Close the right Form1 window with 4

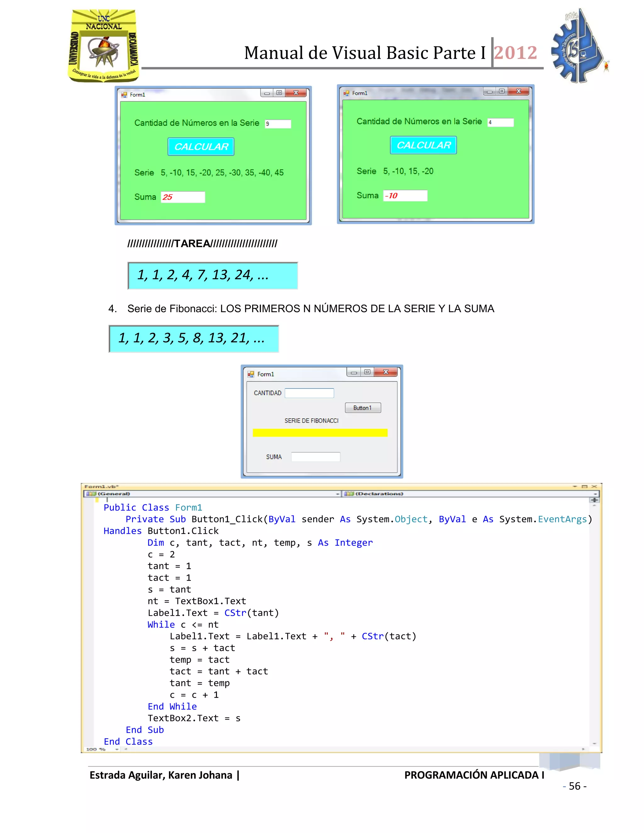tap(519, 91)
